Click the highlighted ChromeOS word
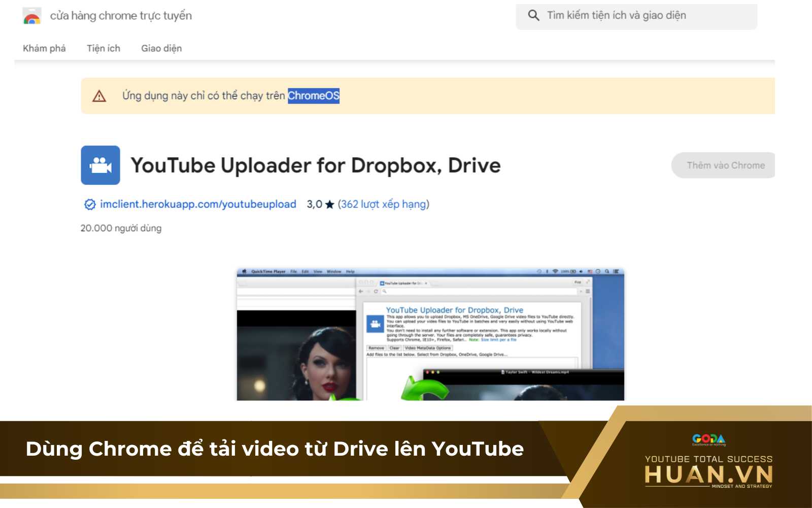Viewport: 812px width, 508px height. click(314, 96)
